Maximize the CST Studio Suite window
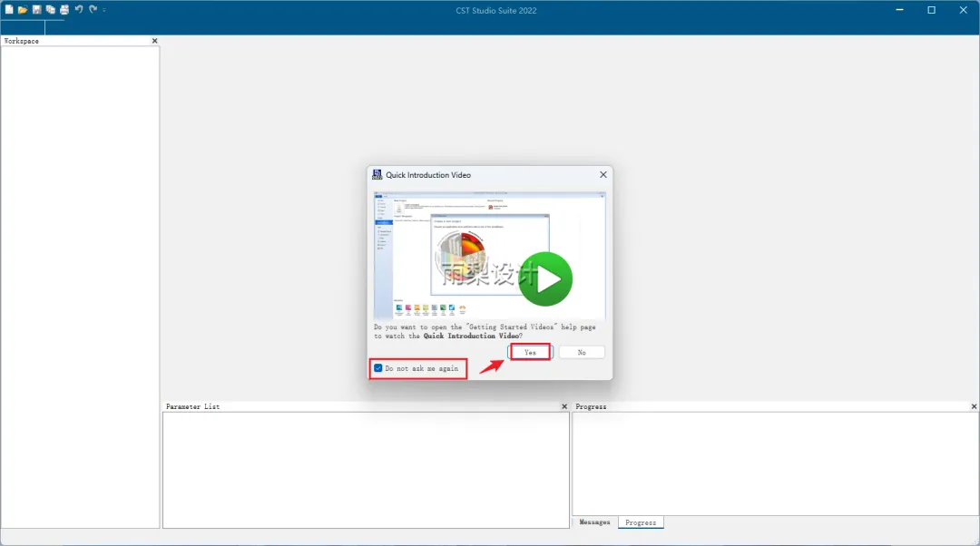Image resolution: width=980 pixels, height=546 pixels. tap(931, 10)
